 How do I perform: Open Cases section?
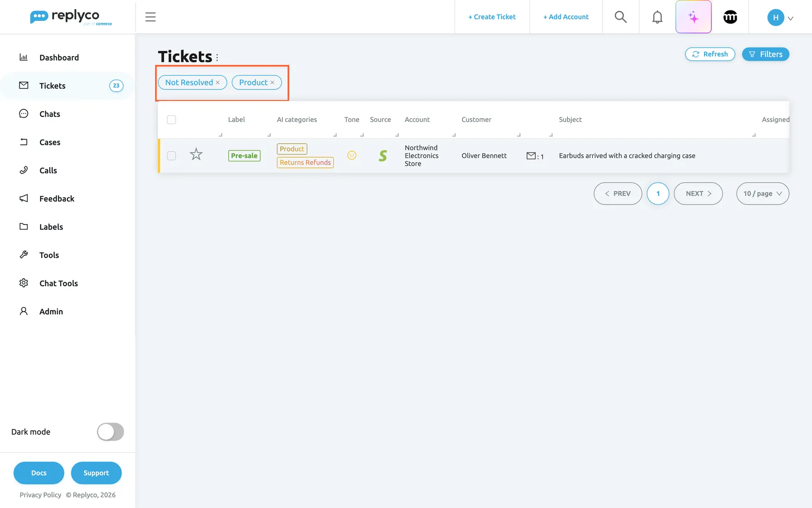(x=50, y=142)
